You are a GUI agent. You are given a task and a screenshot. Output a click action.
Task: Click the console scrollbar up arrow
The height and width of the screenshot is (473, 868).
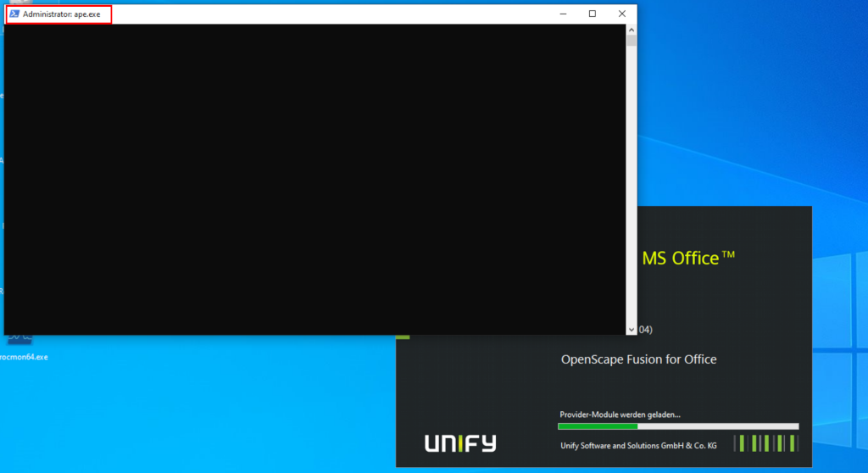tap(631, 29)
